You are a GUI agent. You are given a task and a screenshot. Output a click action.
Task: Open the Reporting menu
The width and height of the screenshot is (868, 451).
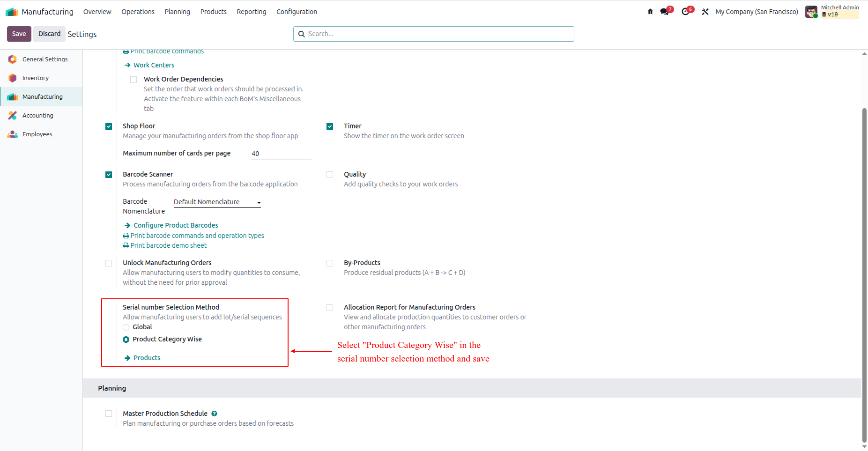click(252, 12)
